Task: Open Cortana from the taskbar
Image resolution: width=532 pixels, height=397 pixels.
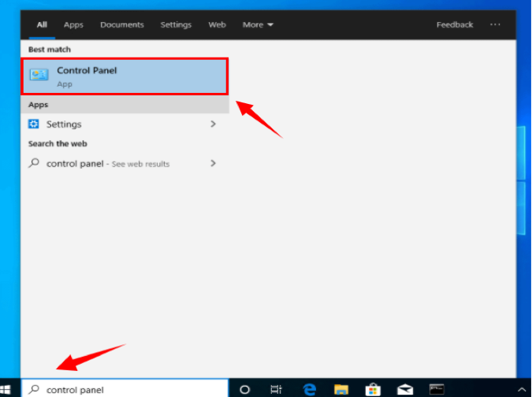Action: click(x=244, y=390)
